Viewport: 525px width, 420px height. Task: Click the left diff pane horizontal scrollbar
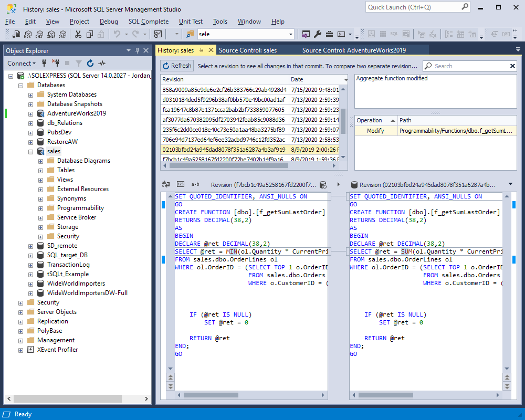tap(211, 395)
